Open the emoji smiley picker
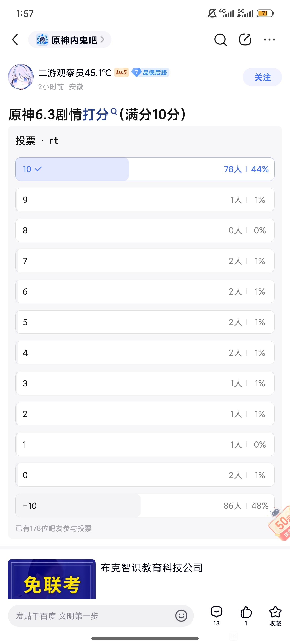Image resolution: width=290 pixels, height=644 pixels. pyautogui.click(x=181, y=615)
